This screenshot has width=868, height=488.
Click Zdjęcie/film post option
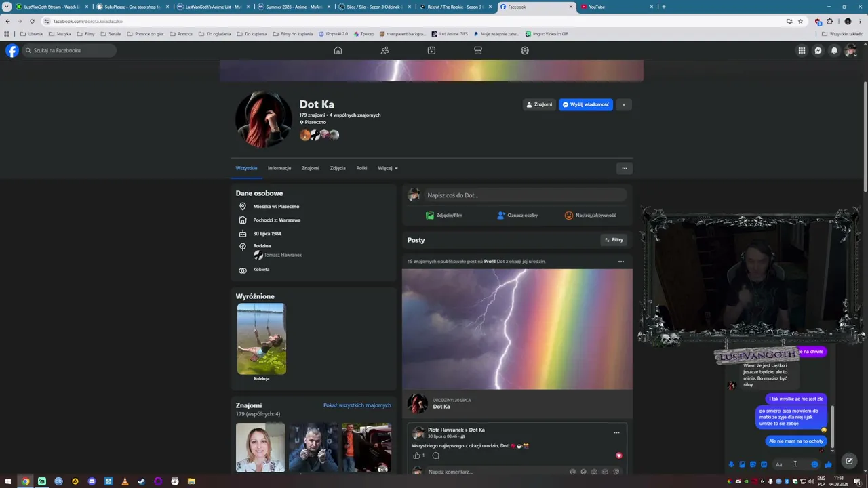444,216
